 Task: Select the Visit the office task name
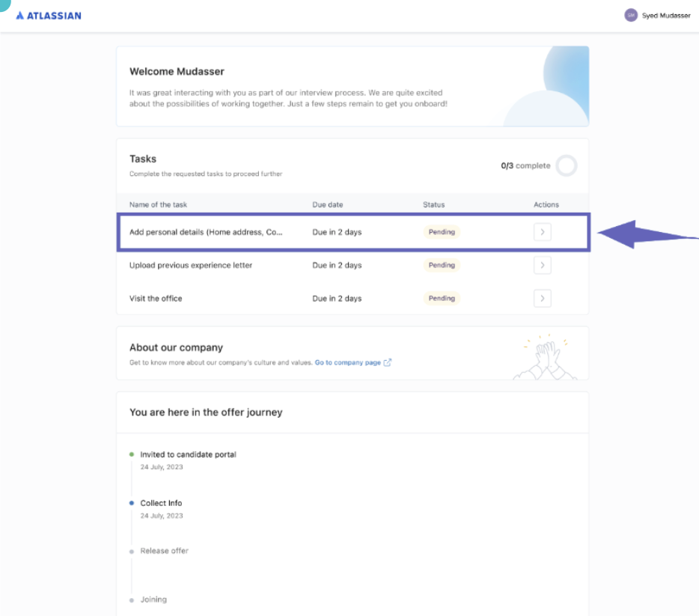click(x=156, y=298)
